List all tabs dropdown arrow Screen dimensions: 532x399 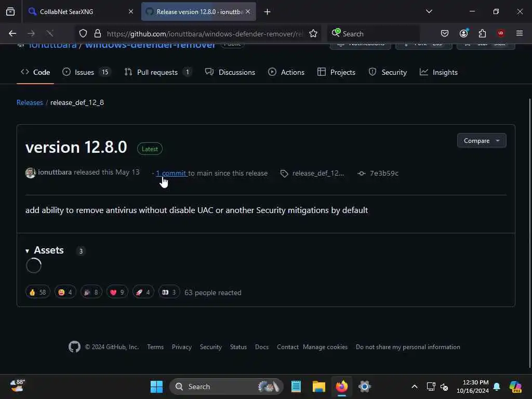coord(429,11)
